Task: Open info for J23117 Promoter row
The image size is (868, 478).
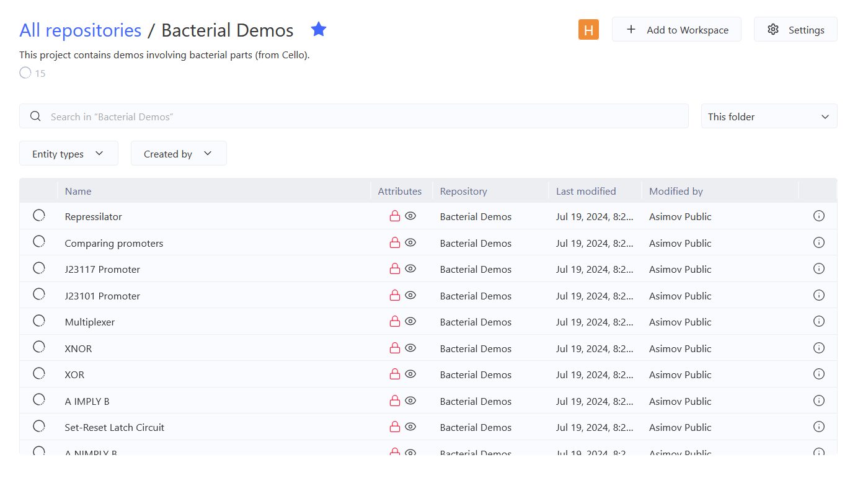Action: [x=818, y=269]
